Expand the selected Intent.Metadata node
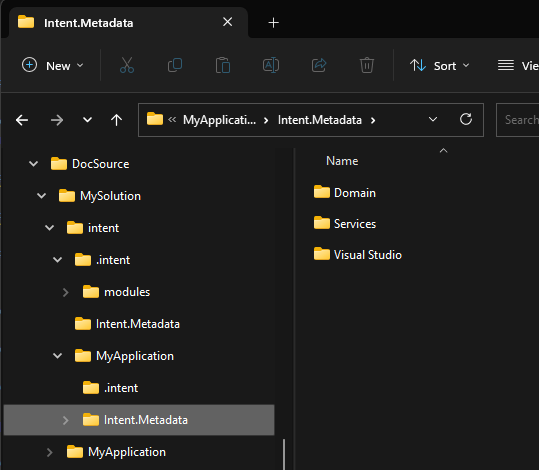Image resolution: width=539 pixels, height=470 pixels. pyautogui.click(x=66, y=420)
